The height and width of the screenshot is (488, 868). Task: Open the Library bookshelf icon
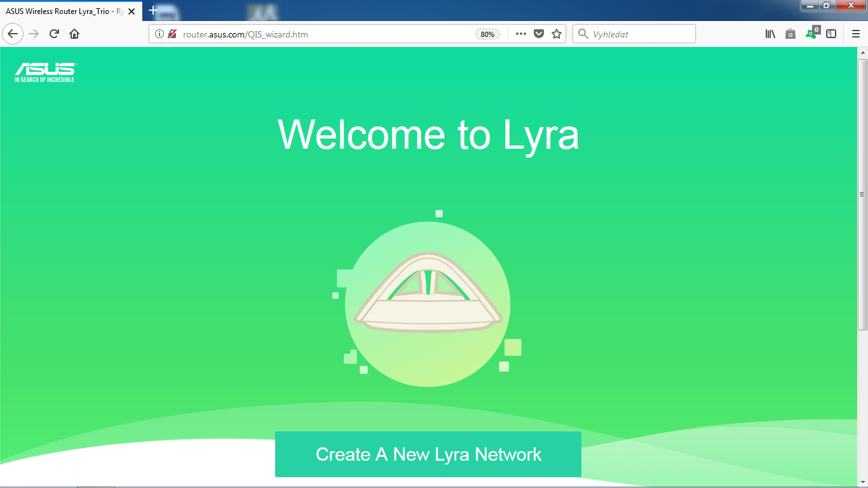(770, 34)
